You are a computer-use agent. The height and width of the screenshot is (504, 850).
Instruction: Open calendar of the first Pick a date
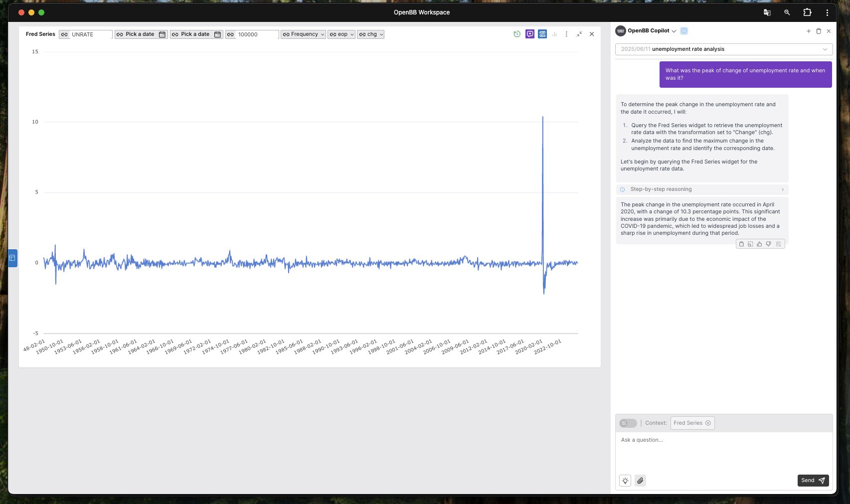click(x=162, y=34)
